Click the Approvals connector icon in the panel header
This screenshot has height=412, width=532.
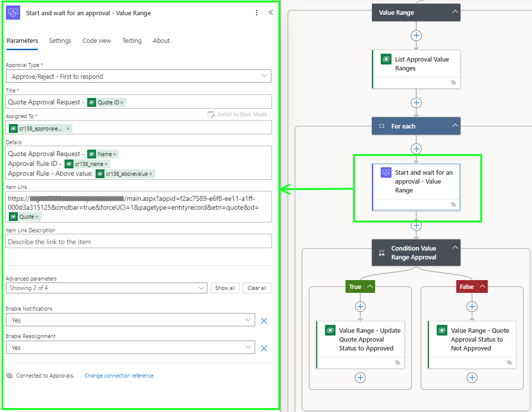[x=12, y=12]
